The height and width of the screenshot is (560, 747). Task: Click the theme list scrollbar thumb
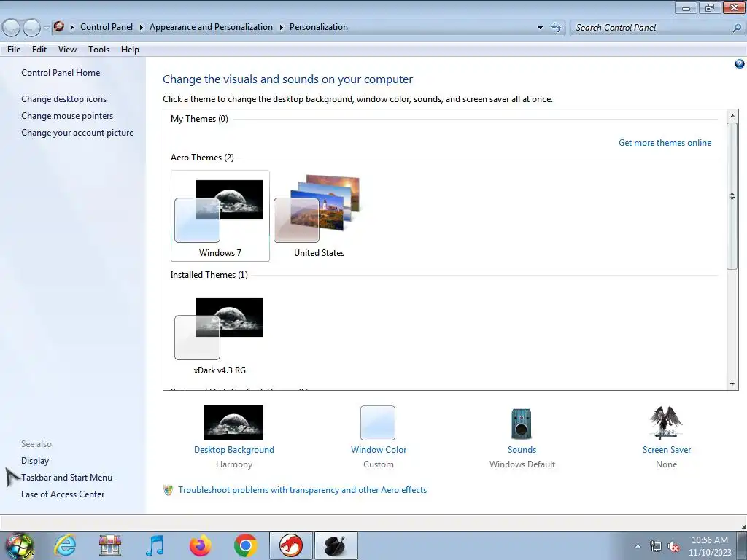coord(732,195)
